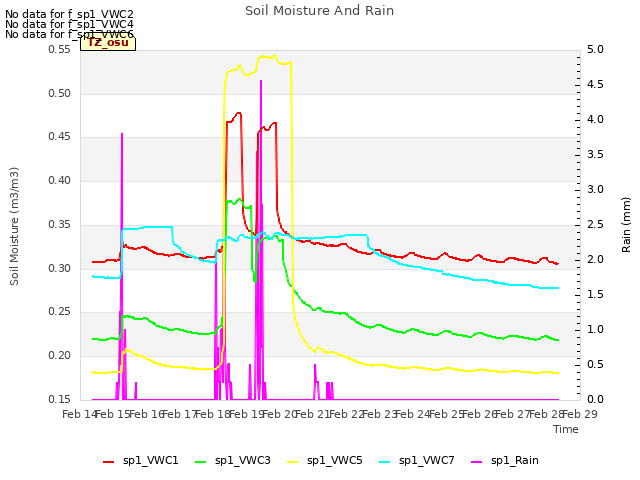640x480 pixels.
Task: Click the 2.5 right axis value
Action: pyautogui.click(x=595, y=224)
